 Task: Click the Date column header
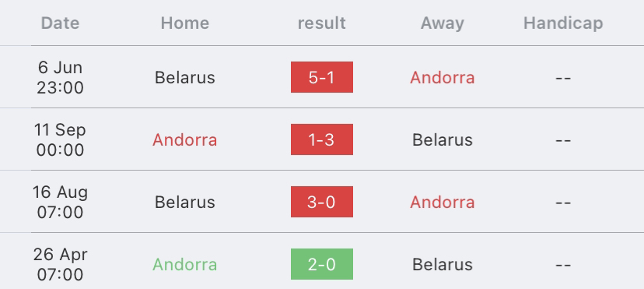coord(61,23)
